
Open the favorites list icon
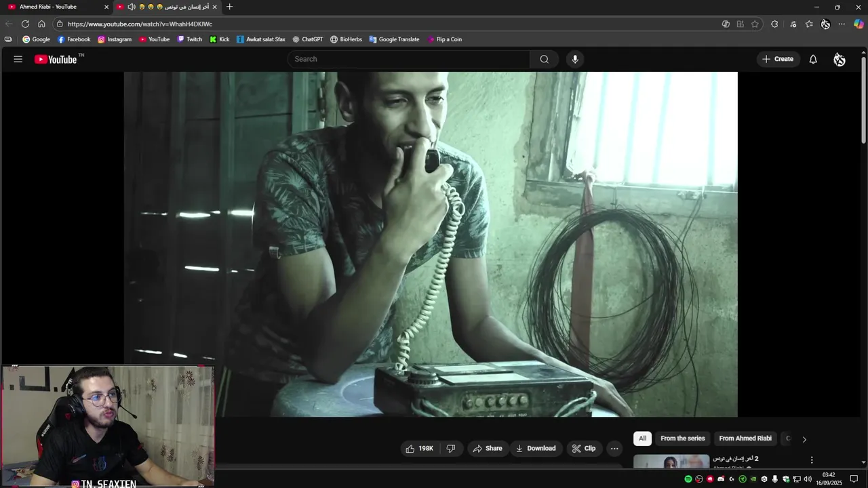809,24
